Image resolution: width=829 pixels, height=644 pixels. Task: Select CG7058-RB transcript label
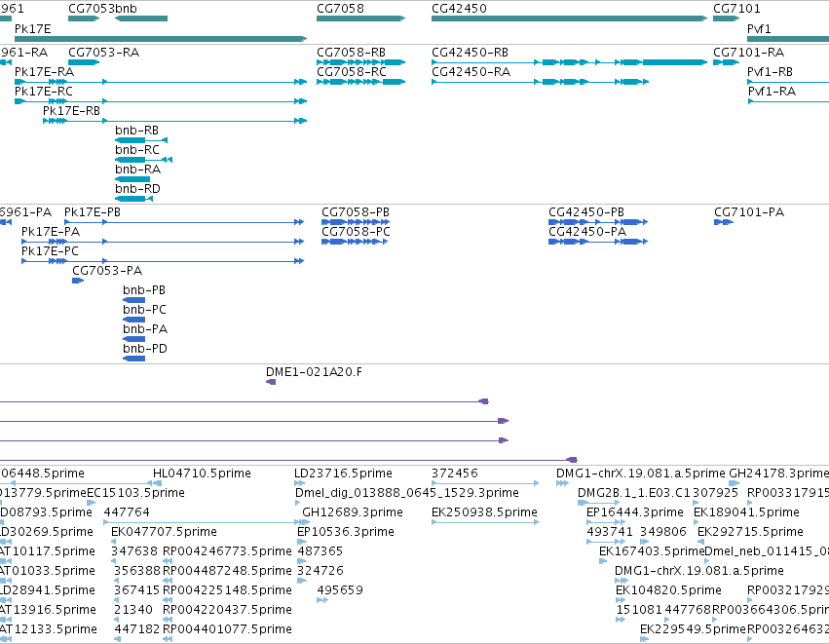(x=351, y=53)
